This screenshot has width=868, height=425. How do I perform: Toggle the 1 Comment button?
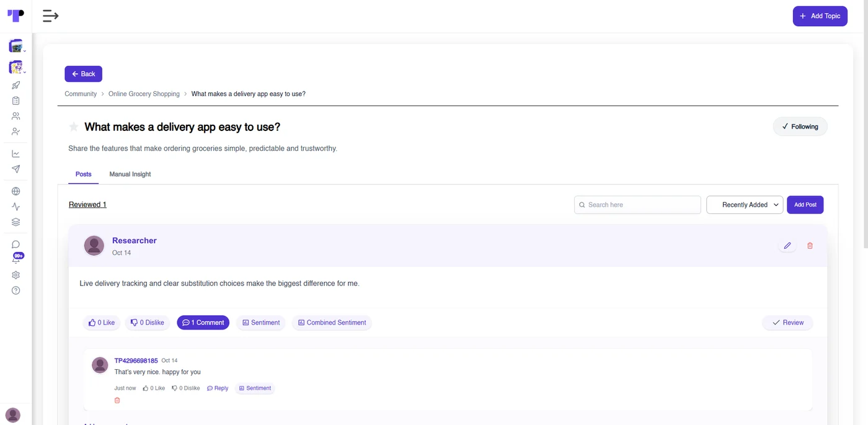click(x=203, y=323)
